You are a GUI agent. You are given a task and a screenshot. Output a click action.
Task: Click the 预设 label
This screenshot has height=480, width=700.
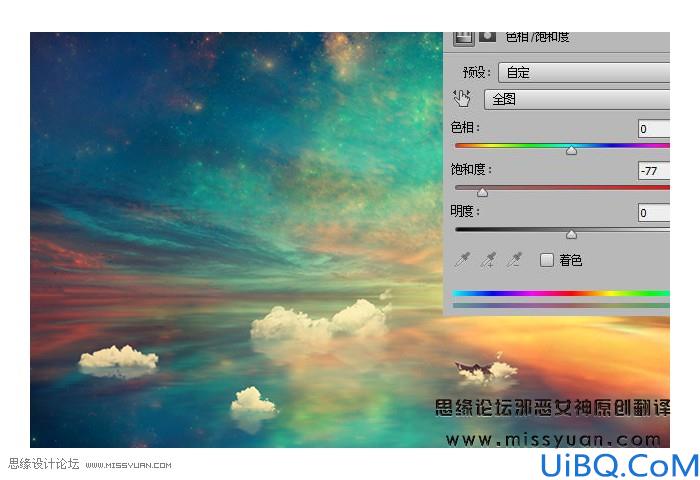(x=476, y=72)
